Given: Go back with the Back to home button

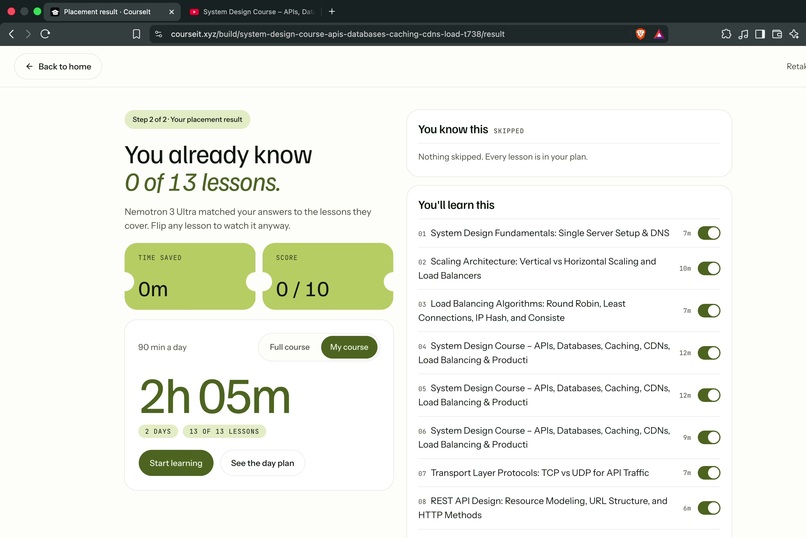Looking at the screenshot, I should click(58, 66).
